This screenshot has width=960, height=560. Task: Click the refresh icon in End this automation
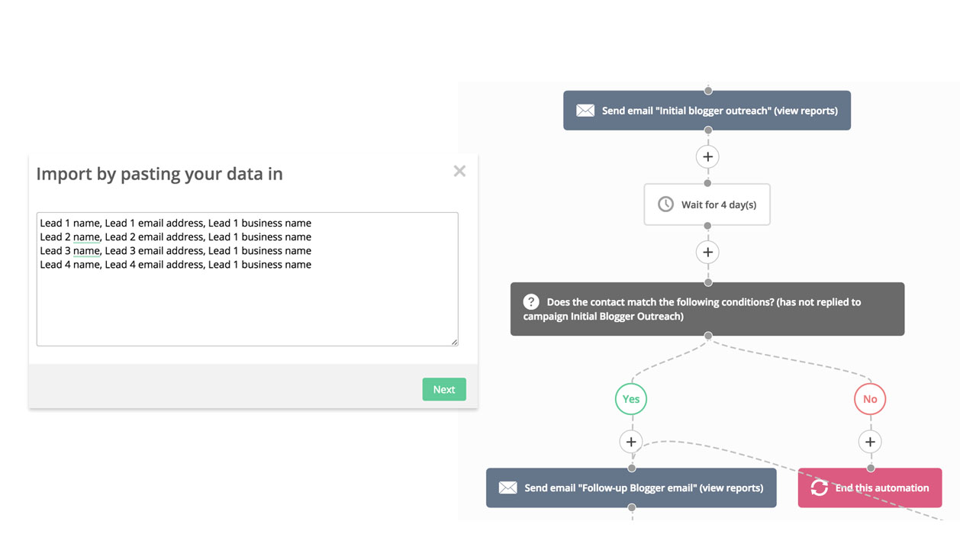point(820,488)
